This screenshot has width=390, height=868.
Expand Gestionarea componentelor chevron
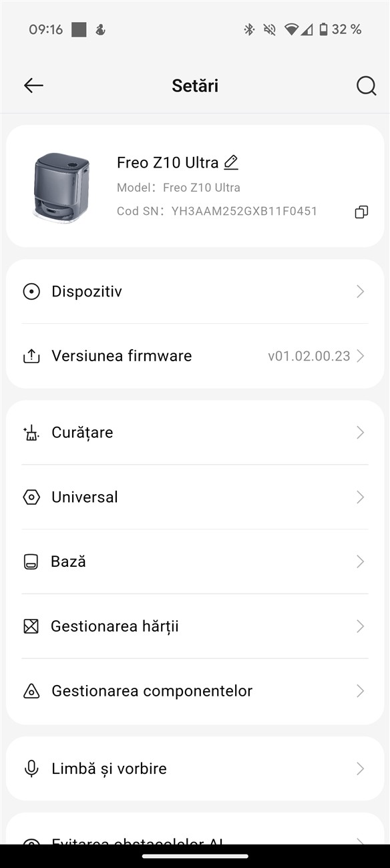coord(361,691)
